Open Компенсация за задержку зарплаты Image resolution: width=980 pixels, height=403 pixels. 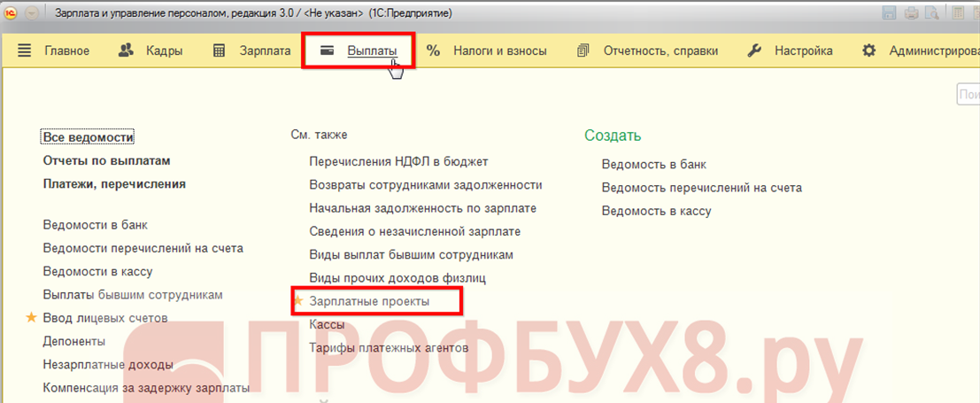click(146, 388)
